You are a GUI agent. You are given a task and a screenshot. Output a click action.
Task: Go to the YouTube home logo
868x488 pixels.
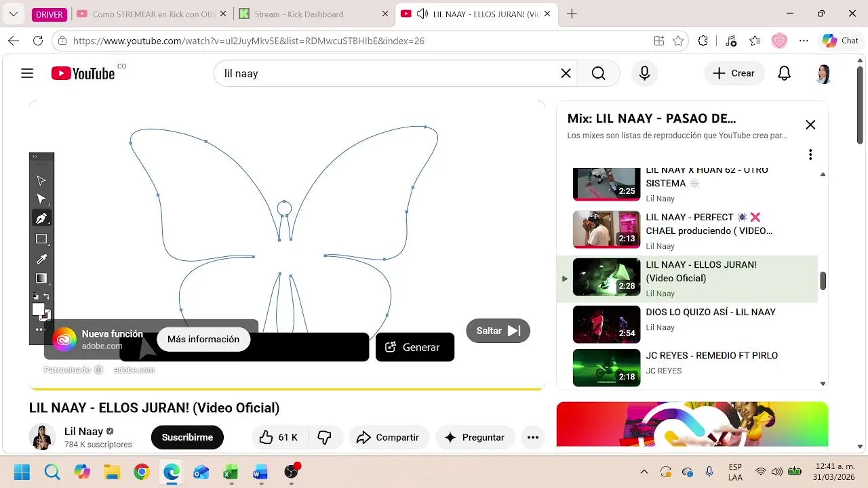pyautogui.click(x=83, y=73)
